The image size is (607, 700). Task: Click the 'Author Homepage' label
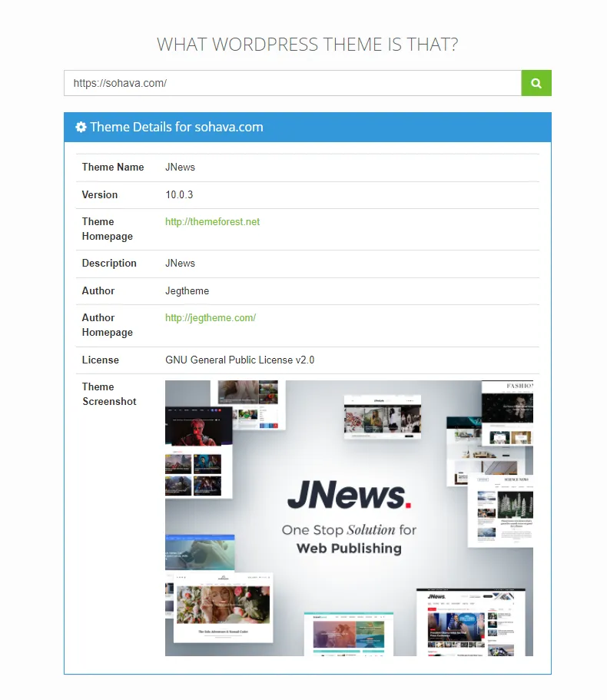point(107,325)
